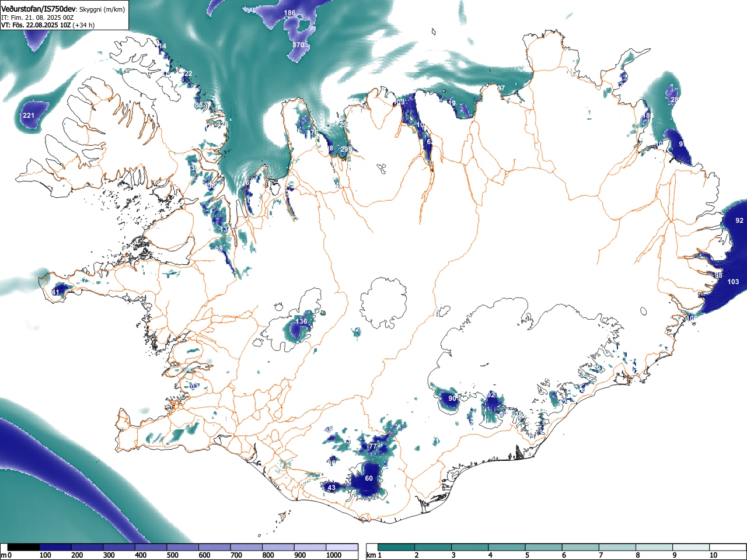Click the '90' visibility value on the map
Viewport: 747px width, 560px height.
pos(452,398)
